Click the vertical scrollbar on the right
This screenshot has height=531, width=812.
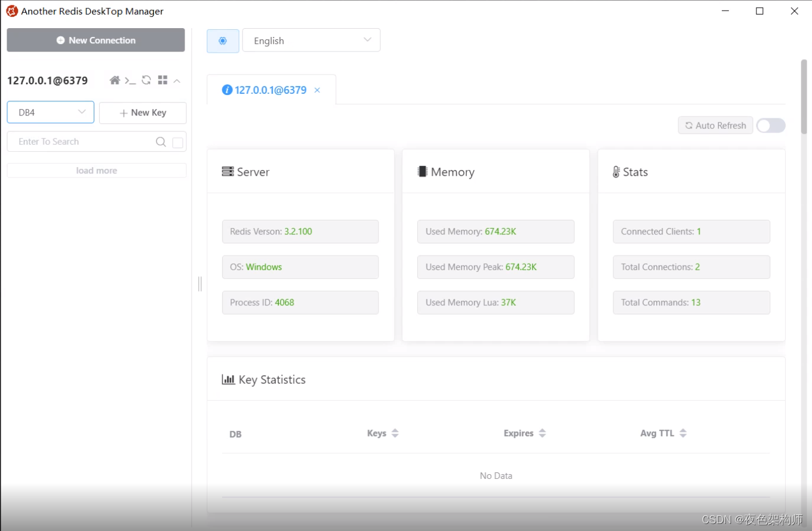coord(804,97)
